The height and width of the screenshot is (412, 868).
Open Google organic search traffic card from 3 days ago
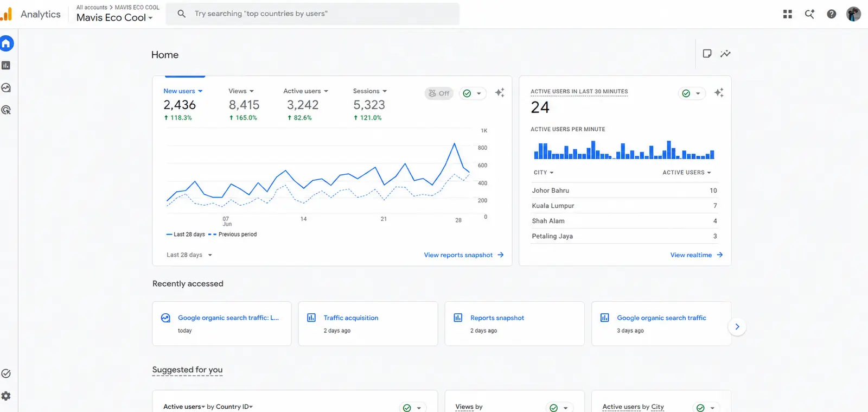tap(661, 324)
